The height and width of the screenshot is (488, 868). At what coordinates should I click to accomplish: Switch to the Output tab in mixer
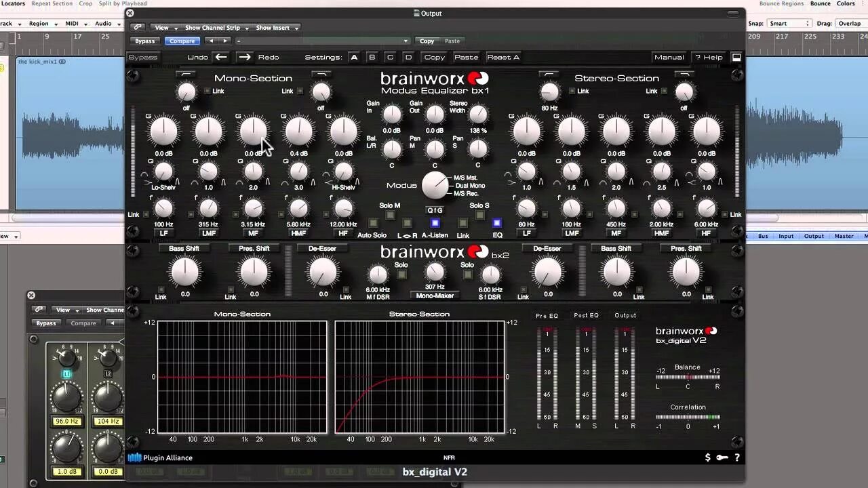point(814,236)
